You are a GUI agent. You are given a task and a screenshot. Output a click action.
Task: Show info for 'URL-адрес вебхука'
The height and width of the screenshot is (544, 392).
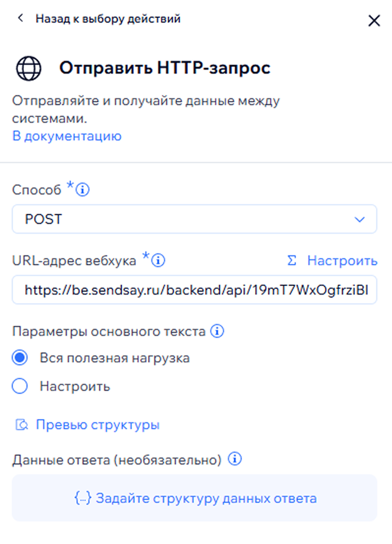(158, 261)
